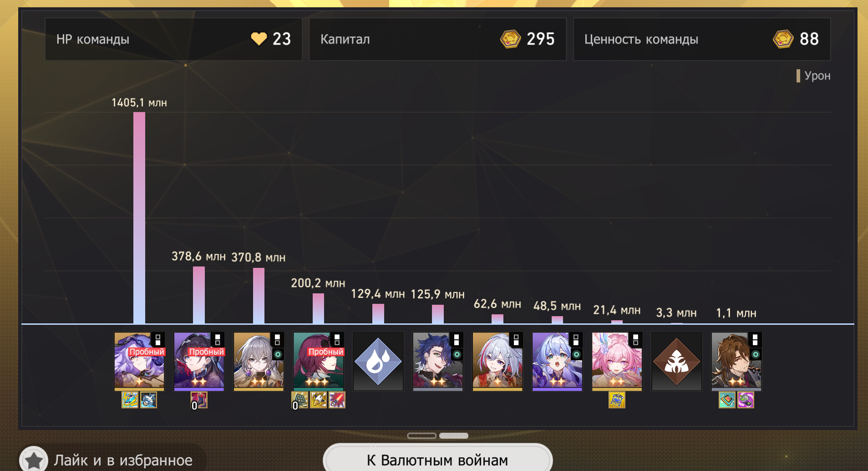The image size is (868, 471).
Task: Open the pink-haired character portrait
Action: (x=617, y=361)
